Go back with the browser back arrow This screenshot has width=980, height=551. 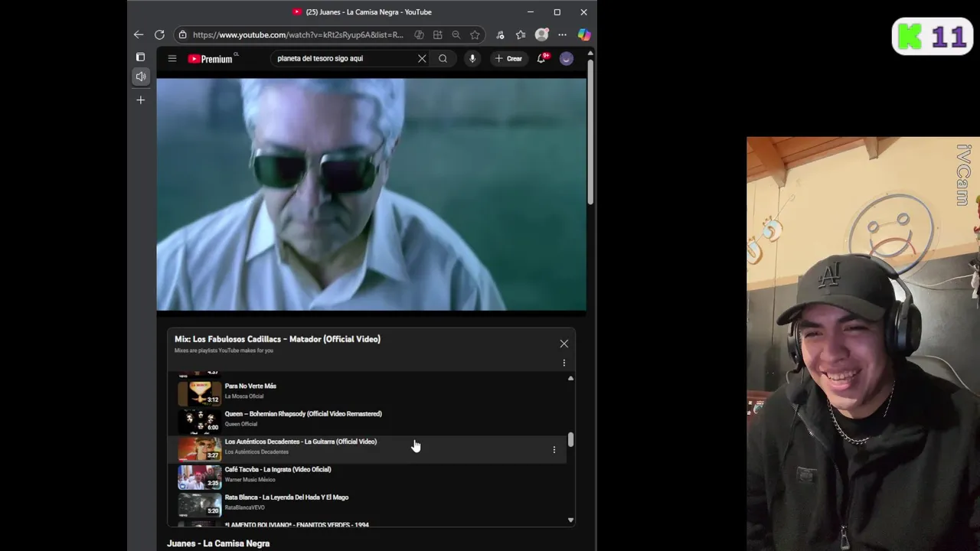point(139,34)
